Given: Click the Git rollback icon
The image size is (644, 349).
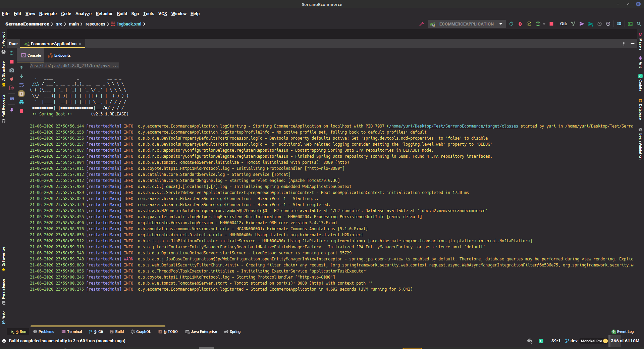Looking at the screenshot, I should 608,24.
